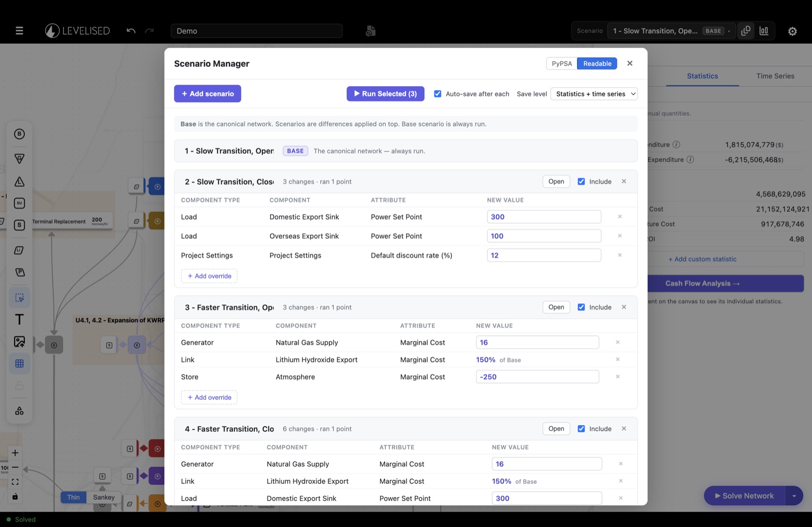Edit Natural Gas Supply value 16 in scenario 3
812x527 pixels.
coord(537,342)
